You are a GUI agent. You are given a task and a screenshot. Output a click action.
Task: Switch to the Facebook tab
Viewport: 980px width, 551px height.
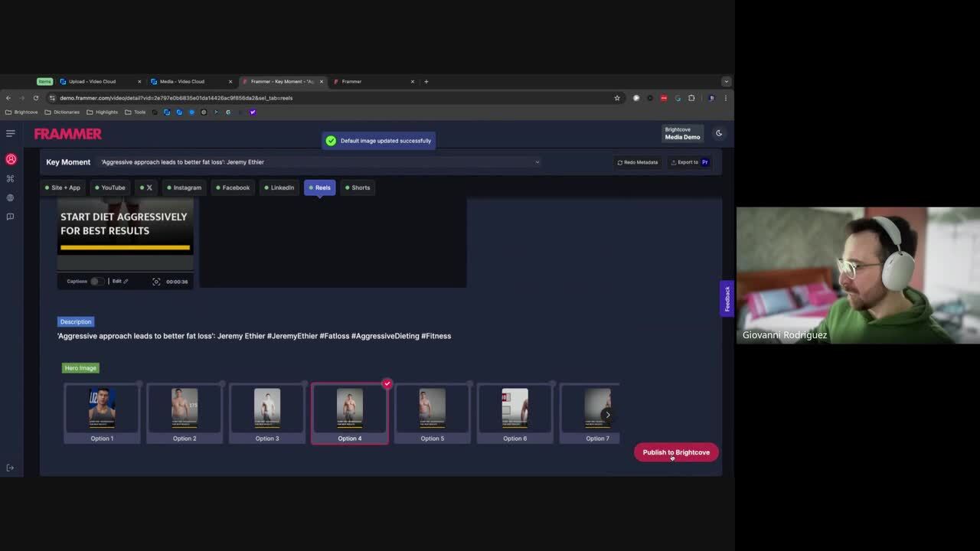click(232, 187)
